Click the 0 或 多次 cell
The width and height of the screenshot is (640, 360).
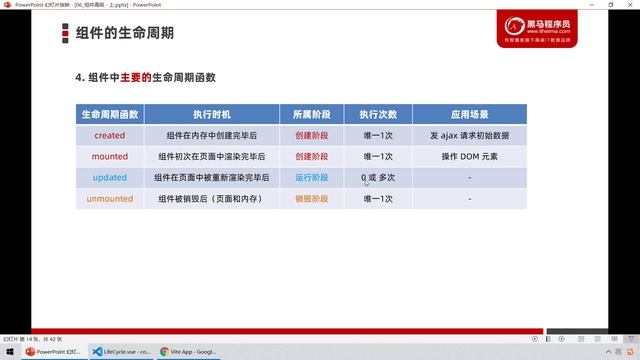point(378,178)
